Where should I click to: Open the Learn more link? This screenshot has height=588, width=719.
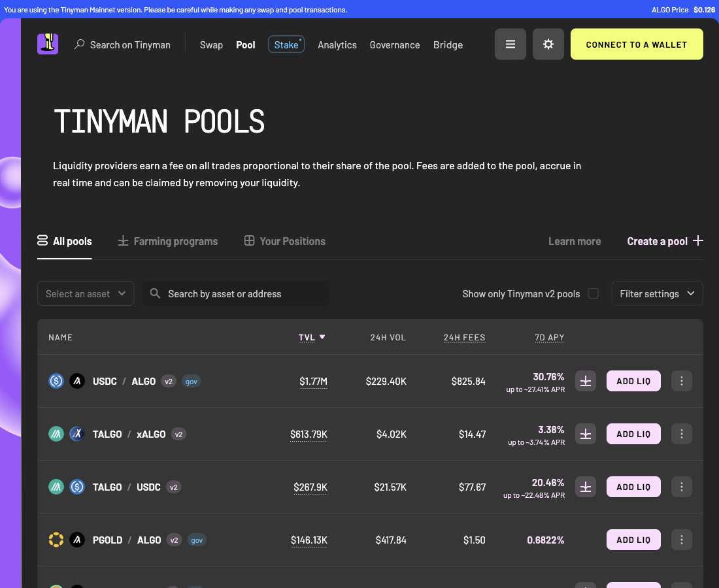[x=575, y=241]
